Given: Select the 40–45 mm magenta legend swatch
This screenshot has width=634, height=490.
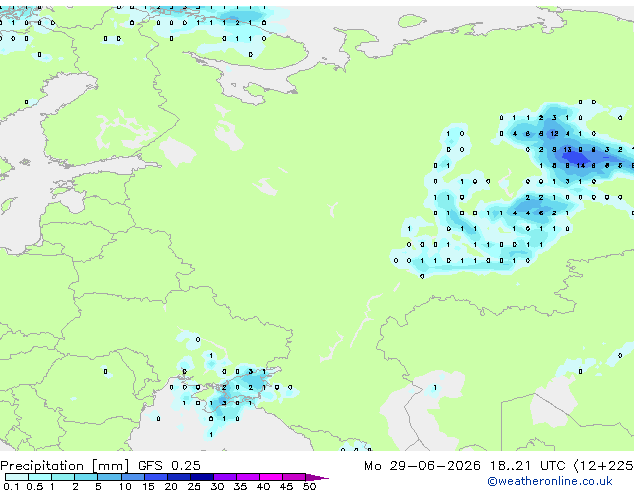Looking at the screenshot, I should [271, 477].
